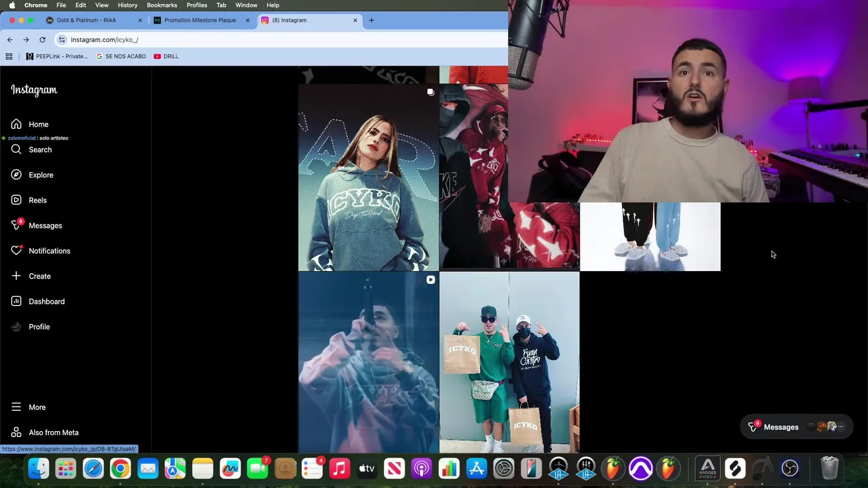Image resolution: width=868 pixels, height=488 pixels.
Task: Open floating Messages button at bottom right
Action: (x=796, y=427)
